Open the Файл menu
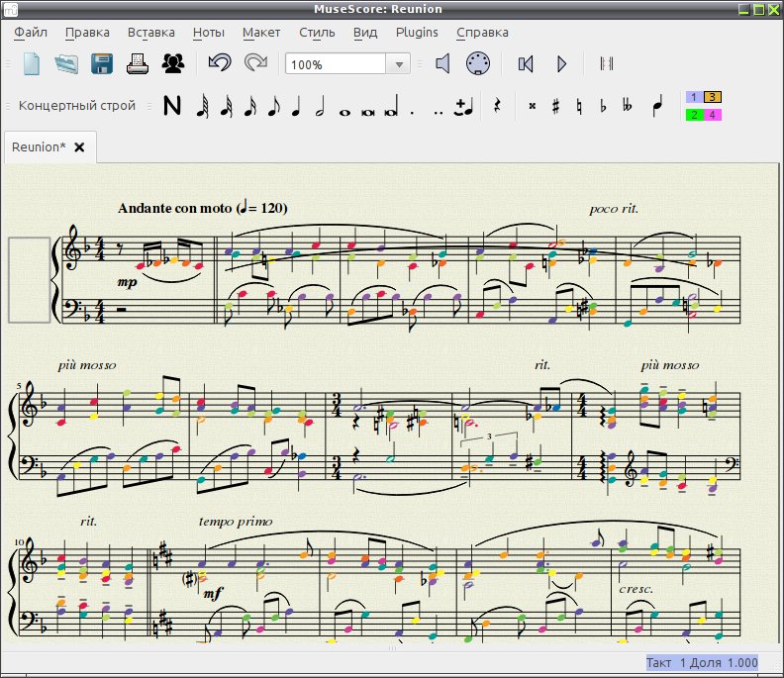The height and width of the screenshot is (678, 784). tap(31, 33)
